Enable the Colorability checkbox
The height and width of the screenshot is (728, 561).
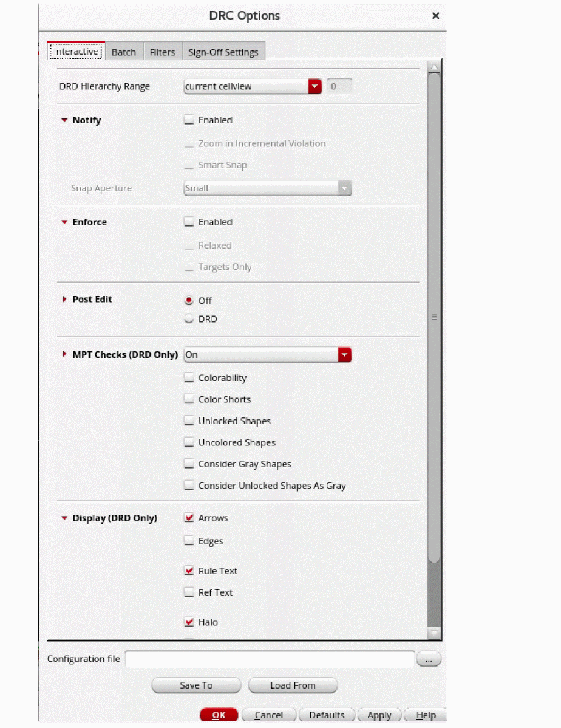tap(189, 377)
